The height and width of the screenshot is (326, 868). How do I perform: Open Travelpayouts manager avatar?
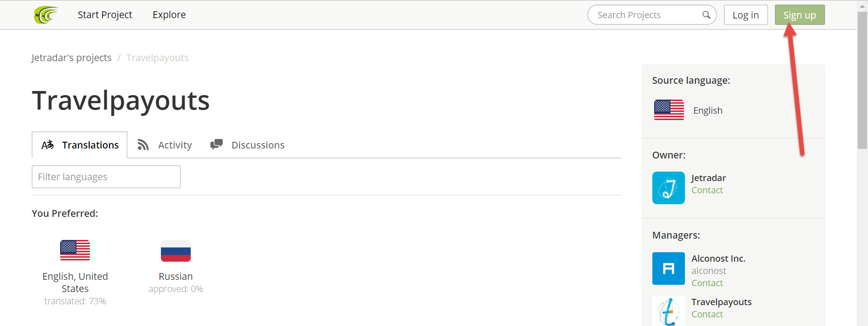pos(669,311)
